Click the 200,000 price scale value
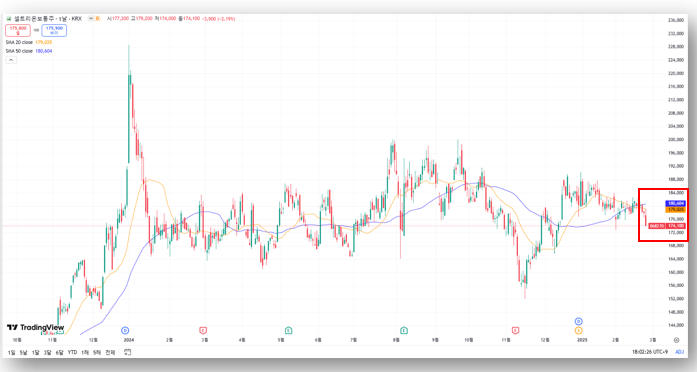 pyautogui.click(x=676, y=140)
